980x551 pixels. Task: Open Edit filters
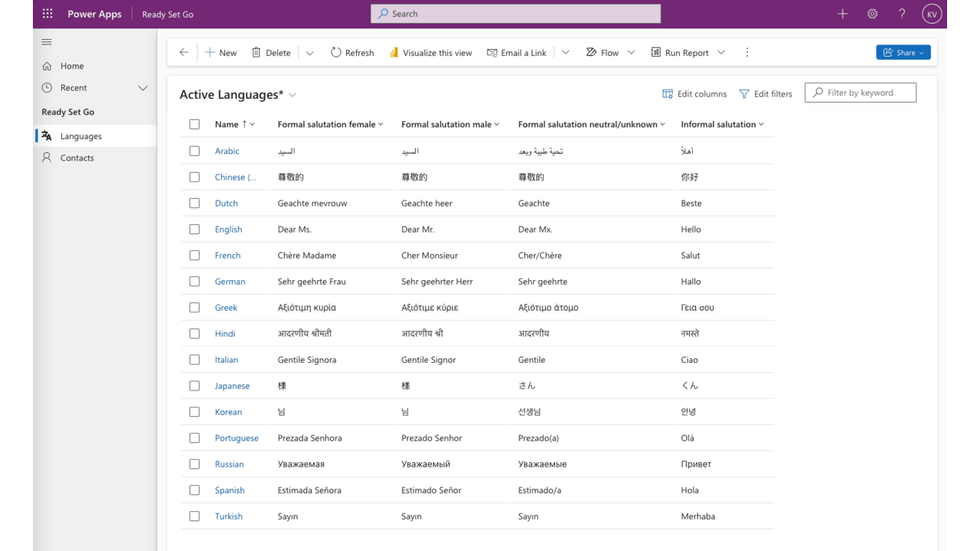click(x=766, y=93)
